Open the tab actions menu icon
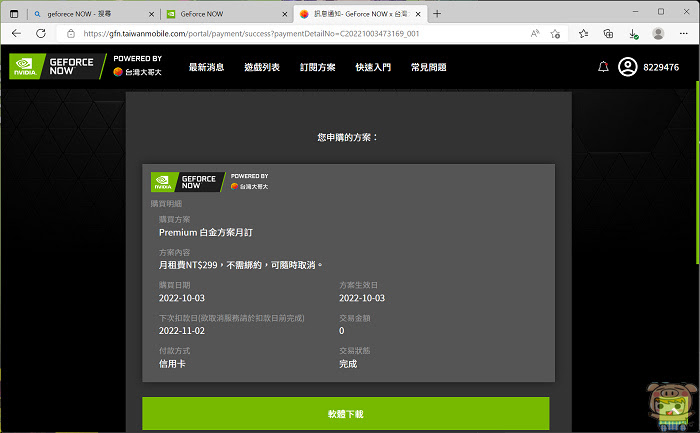Image resolution: width=700 pixels, height=433 pixels. (x=14, y=14)
